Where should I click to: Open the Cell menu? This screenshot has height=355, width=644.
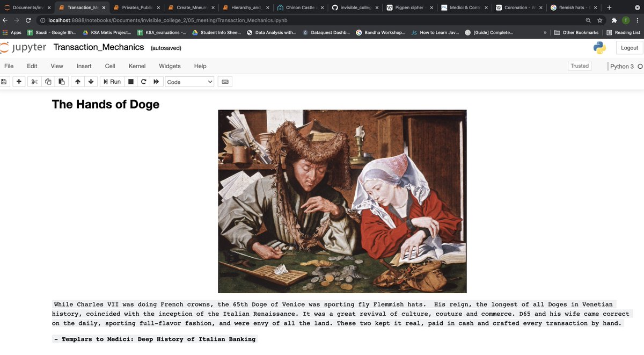click(110, 66)
